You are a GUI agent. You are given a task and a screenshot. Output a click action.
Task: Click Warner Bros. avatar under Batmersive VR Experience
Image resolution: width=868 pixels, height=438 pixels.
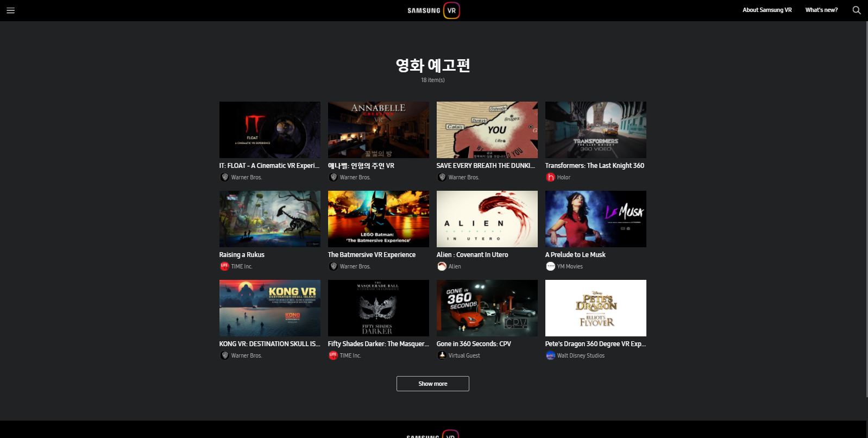[x=333, y=266]
